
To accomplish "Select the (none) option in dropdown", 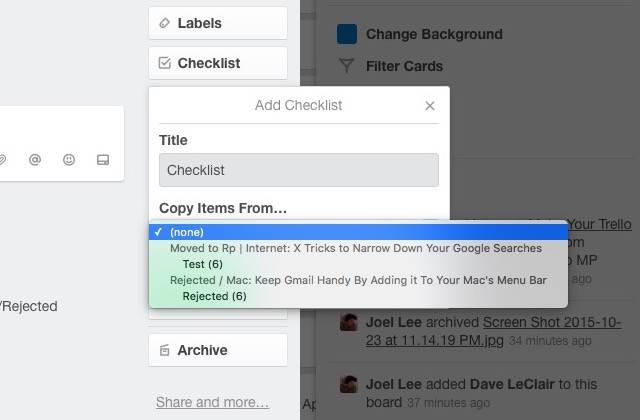I will (358, 232).
